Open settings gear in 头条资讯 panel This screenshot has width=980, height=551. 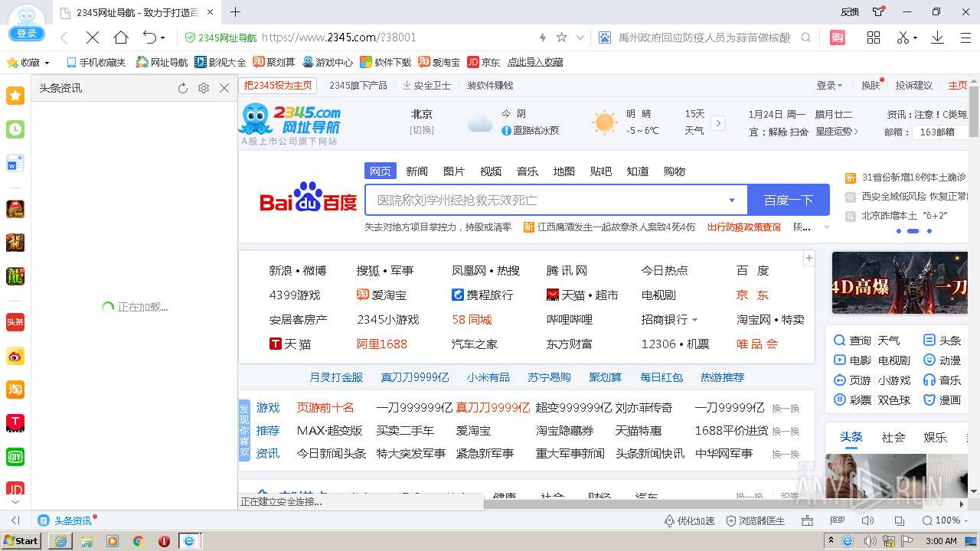[x=204, y=88]
